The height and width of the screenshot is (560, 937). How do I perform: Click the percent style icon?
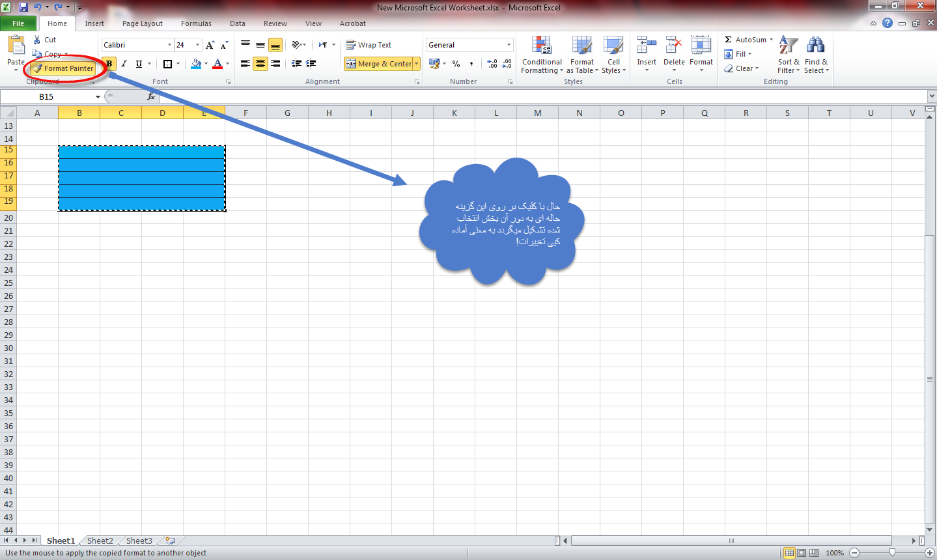click(456, 64)
